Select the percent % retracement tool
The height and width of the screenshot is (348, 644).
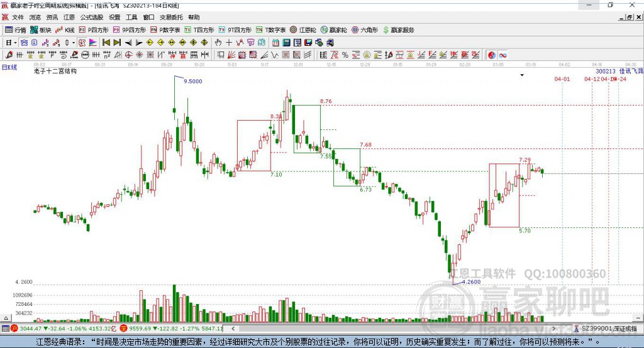[345, 55]
